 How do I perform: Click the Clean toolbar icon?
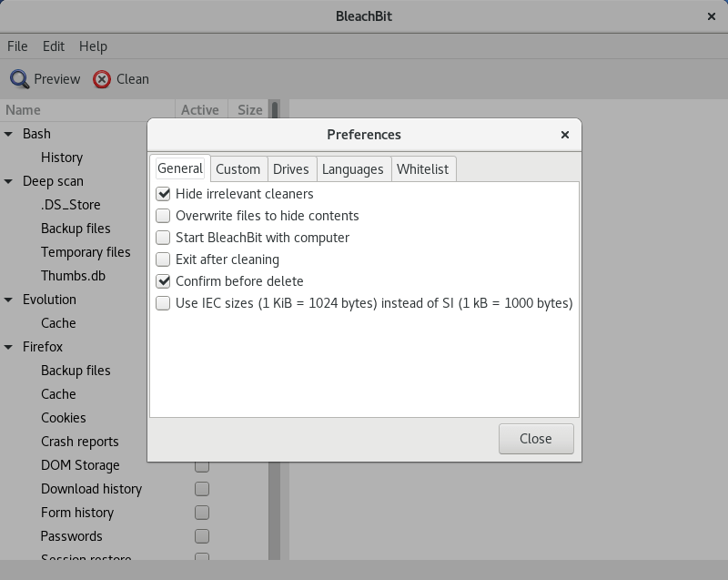tap(100, 79)
